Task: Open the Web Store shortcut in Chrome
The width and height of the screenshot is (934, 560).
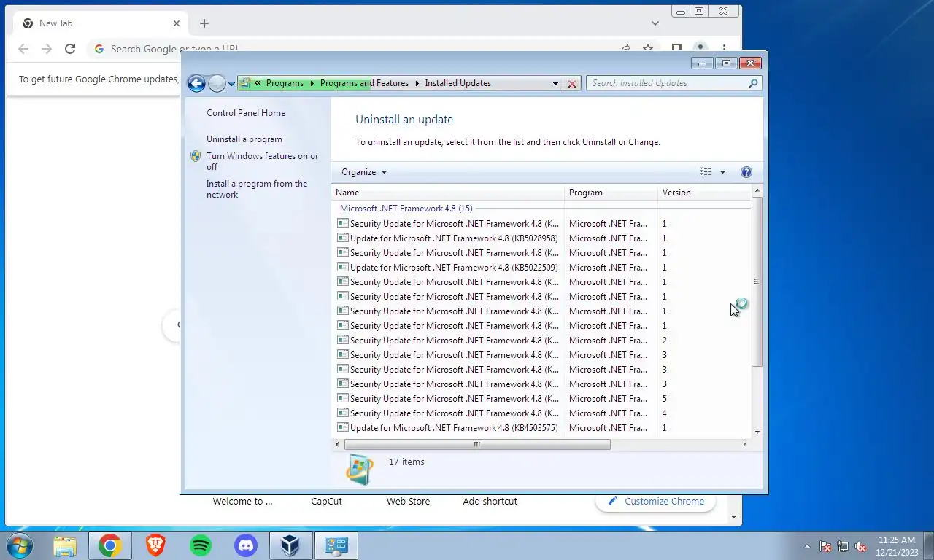Action: [408, 502]
